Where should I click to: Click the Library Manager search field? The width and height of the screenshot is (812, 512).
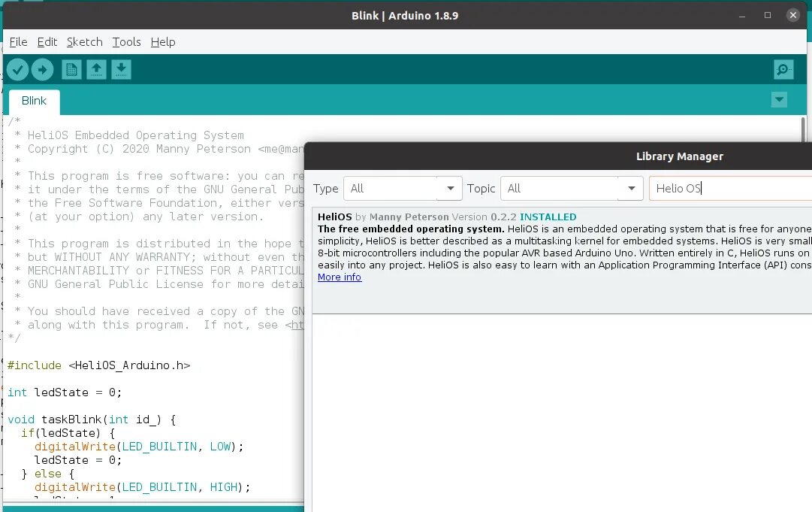[x=730, y=189]
